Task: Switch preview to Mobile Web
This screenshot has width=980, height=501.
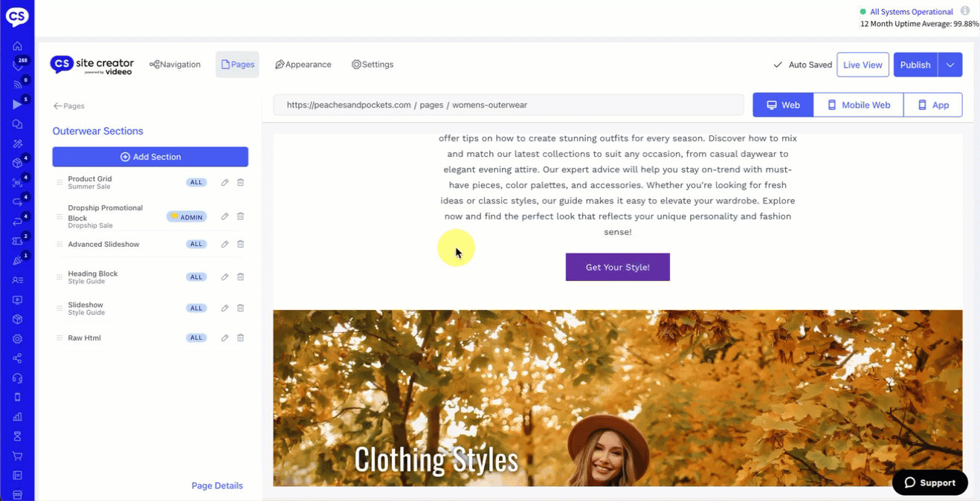Action: [x=858, y=106]
